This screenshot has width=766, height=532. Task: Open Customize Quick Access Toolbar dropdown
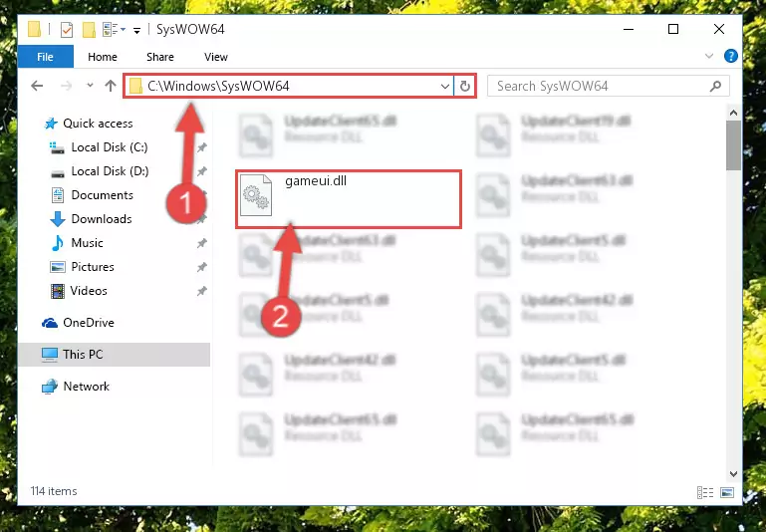(x=136, y=31)
